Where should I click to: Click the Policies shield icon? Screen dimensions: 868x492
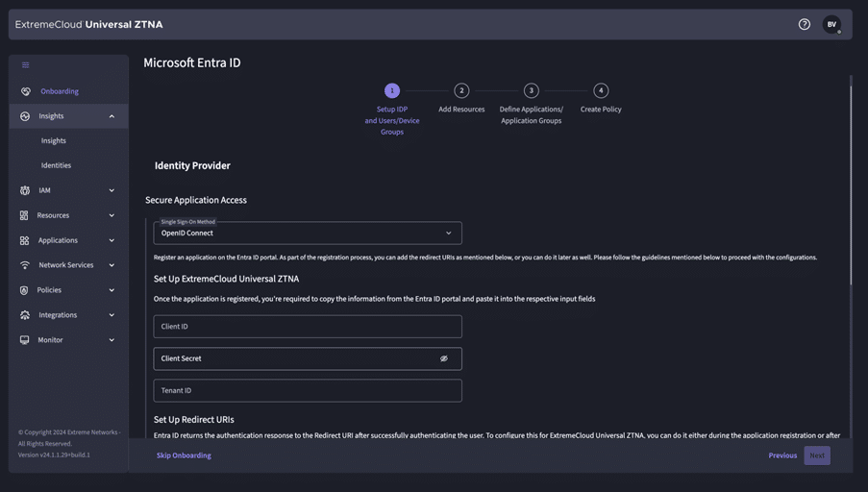[25, 290]
